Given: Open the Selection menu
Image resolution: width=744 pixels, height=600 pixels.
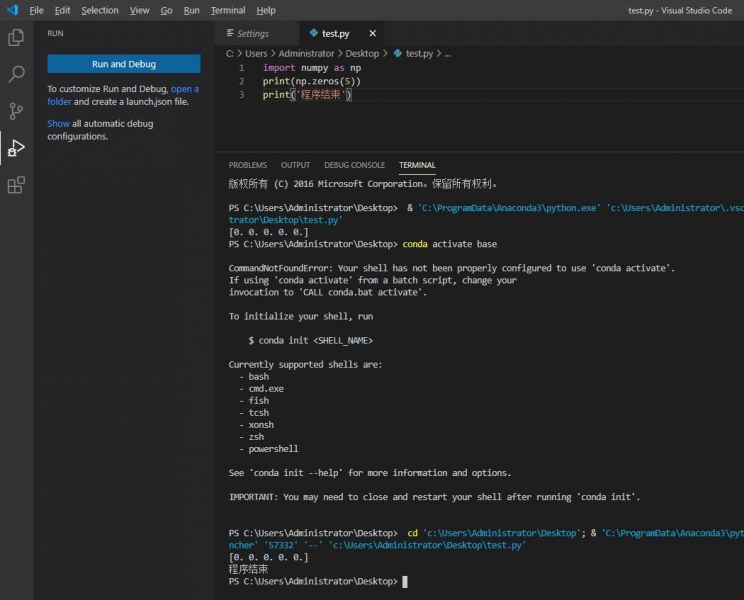Looking at the screenshot, I should click(100, 10).
